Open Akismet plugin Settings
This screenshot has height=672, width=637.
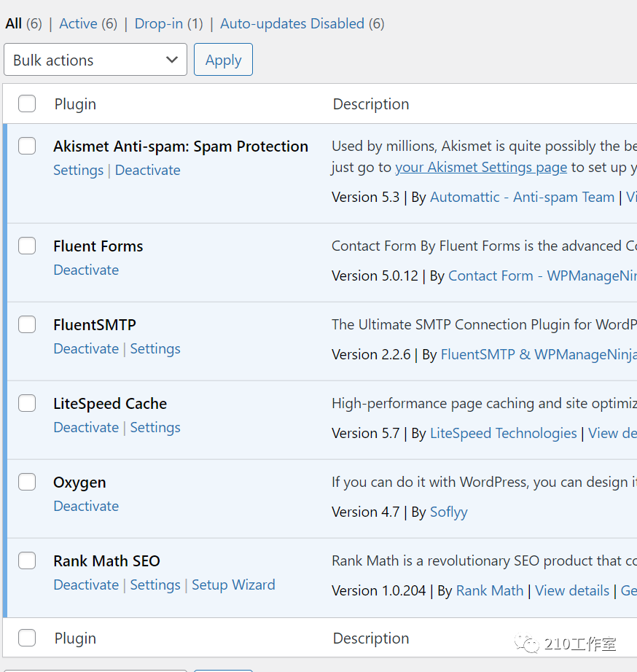78,170
